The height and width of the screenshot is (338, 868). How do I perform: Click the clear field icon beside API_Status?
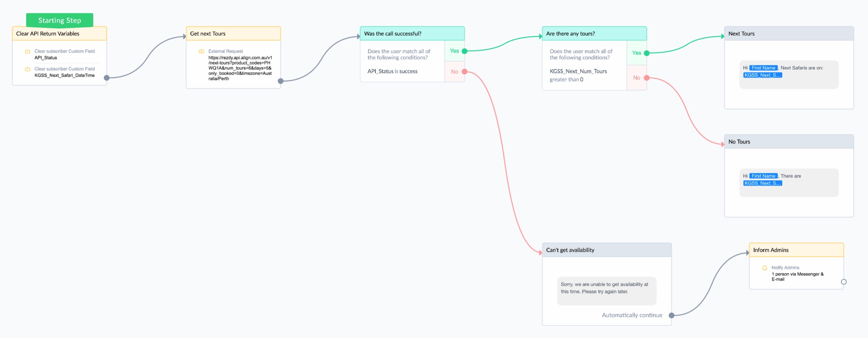coord(28,51)
